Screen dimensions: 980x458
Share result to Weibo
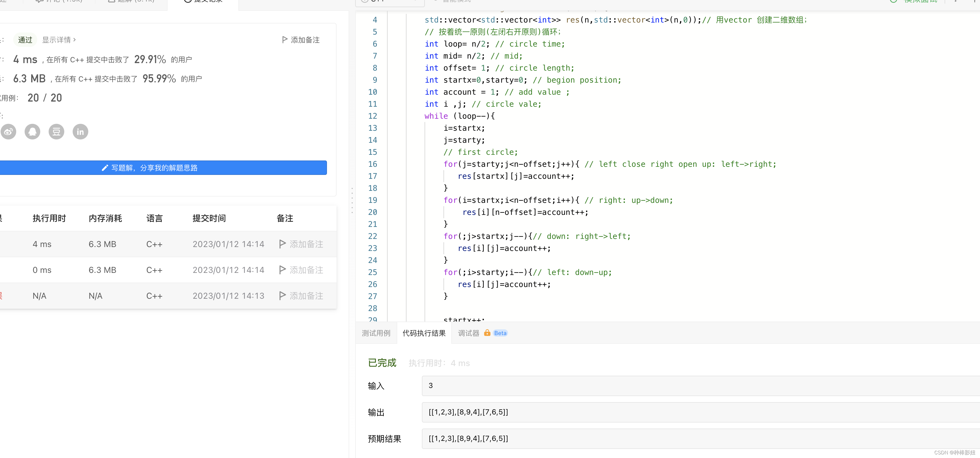point(8,132)
